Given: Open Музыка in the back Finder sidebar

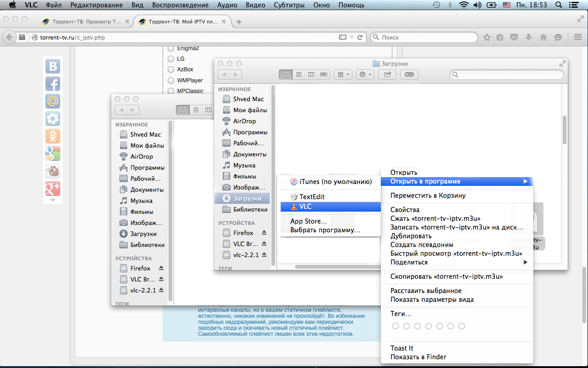Looking at the screenshot, I should point(141,201).
